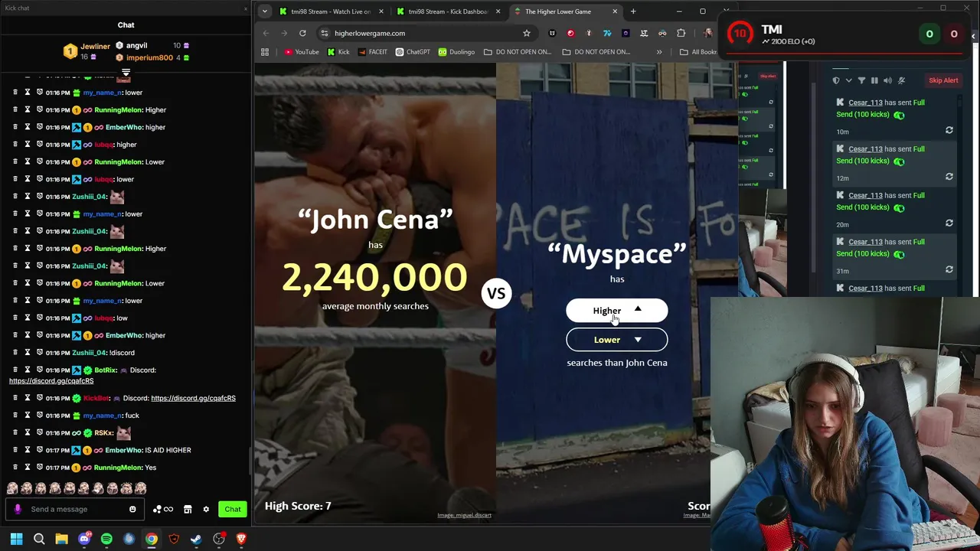Click the last emote in the quick emote row
The height and width of the screenshot is (551, 980).
point(140,488)
